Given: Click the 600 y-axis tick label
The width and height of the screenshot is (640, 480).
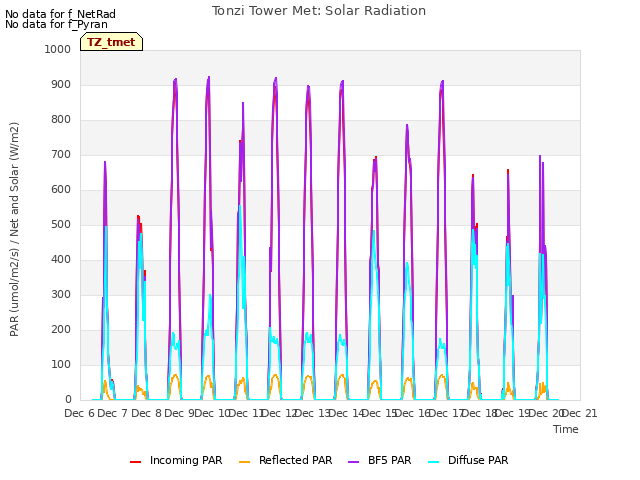Looking at the screenshot, I should (61, 189).
